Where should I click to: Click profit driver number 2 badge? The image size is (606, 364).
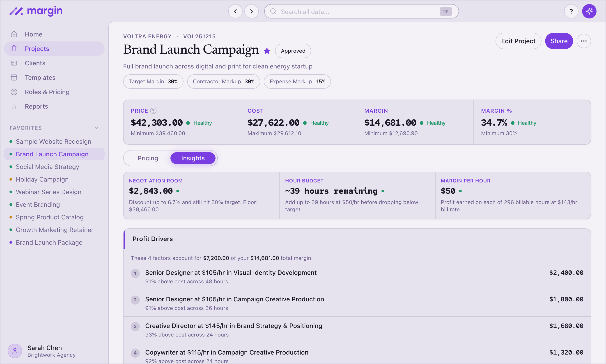[135, 300]
